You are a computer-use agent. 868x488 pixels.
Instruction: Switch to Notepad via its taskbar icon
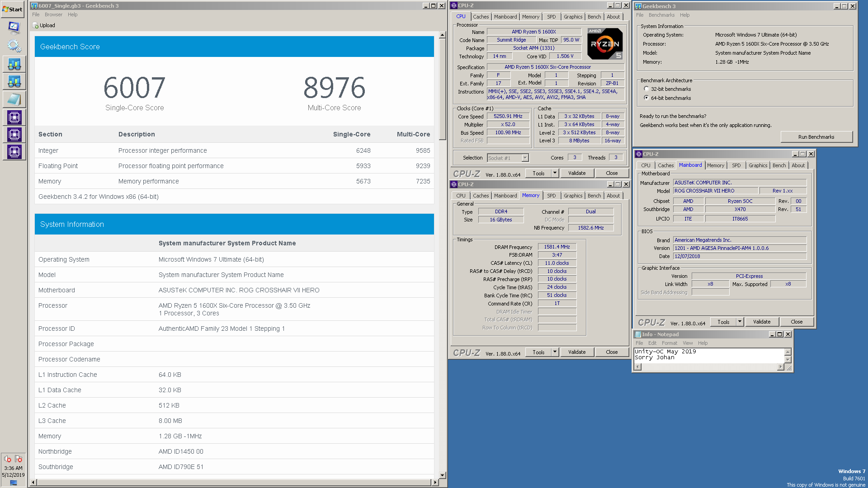pos(14,99)
